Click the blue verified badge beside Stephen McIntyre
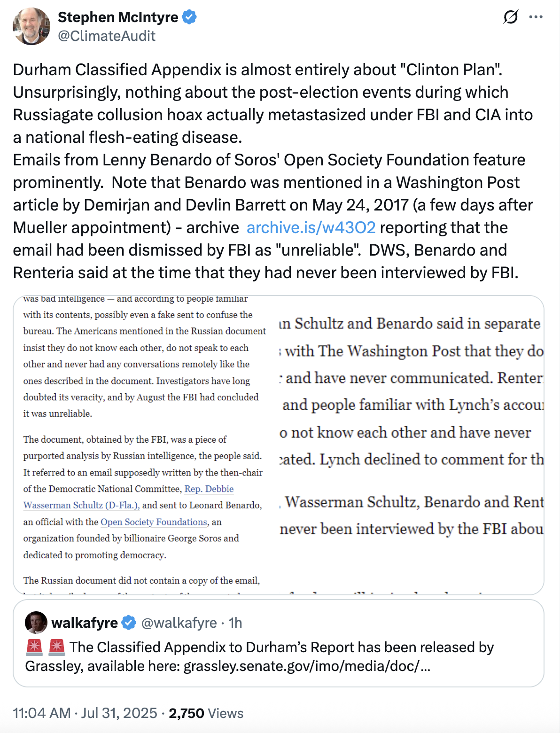The image size is (560, 733). pos(189,17)
